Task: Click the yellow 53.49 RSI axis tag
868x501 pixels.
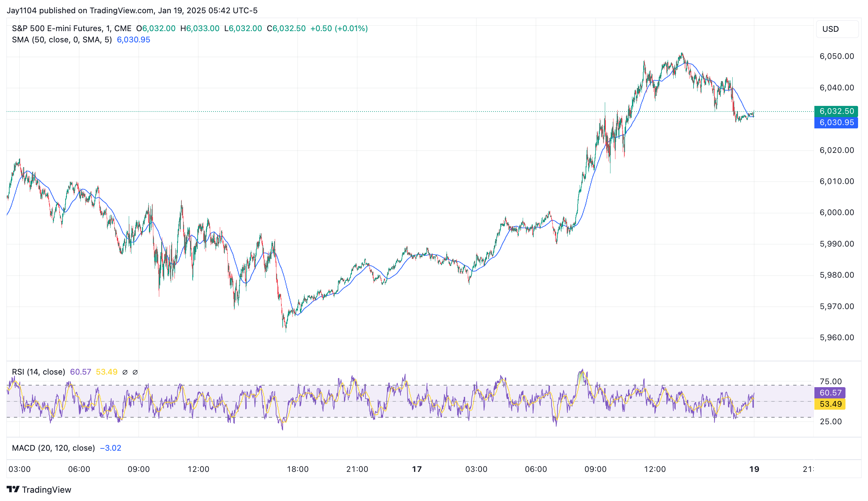Action: [830, 404]
